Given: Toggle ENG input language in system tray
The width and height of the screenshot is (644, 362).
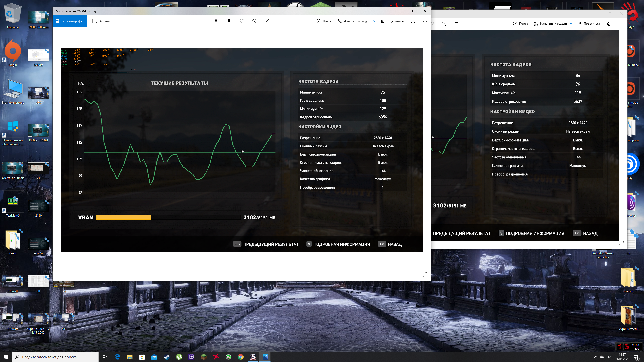Looking at the screenshot, I should tap(609, 357).
